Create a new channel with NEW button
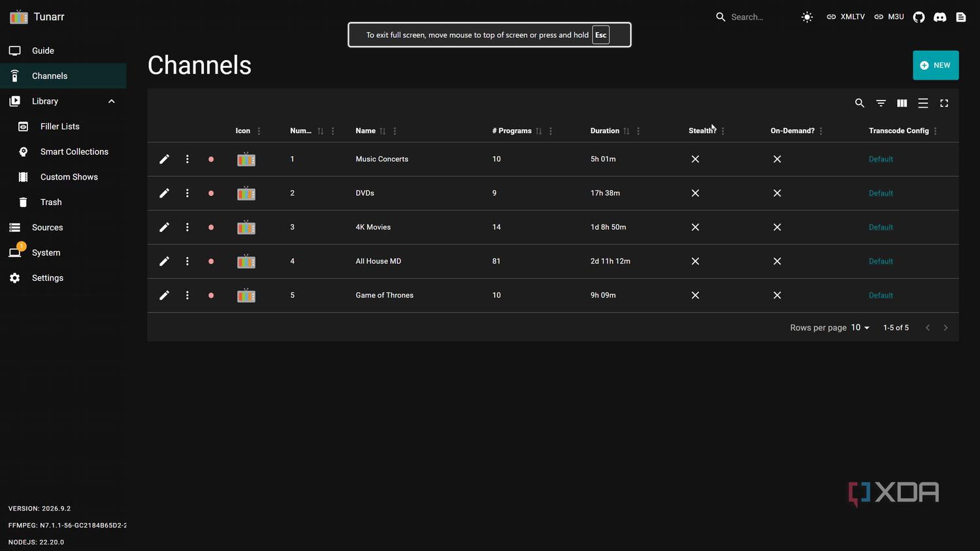 [x=936, y=65]
